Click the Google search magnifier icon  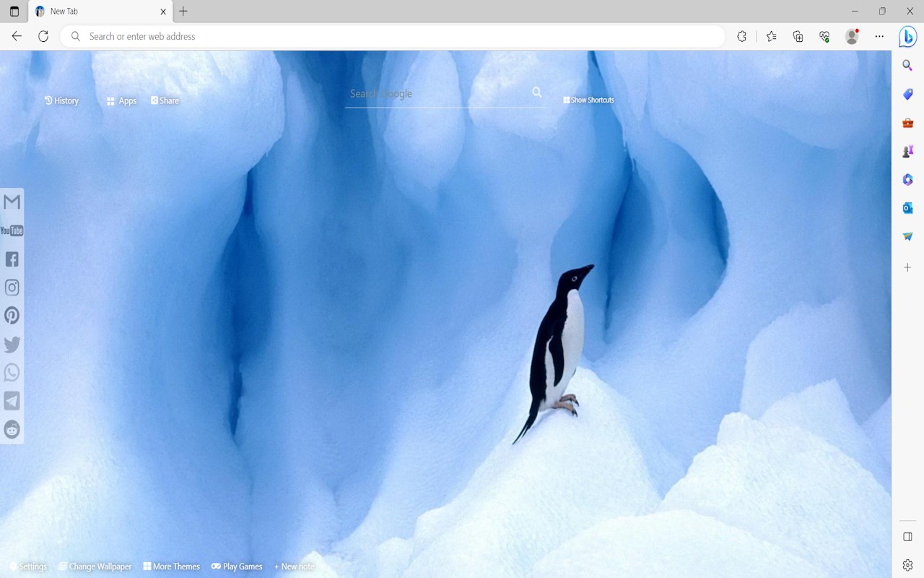click(x=537, y=92)
